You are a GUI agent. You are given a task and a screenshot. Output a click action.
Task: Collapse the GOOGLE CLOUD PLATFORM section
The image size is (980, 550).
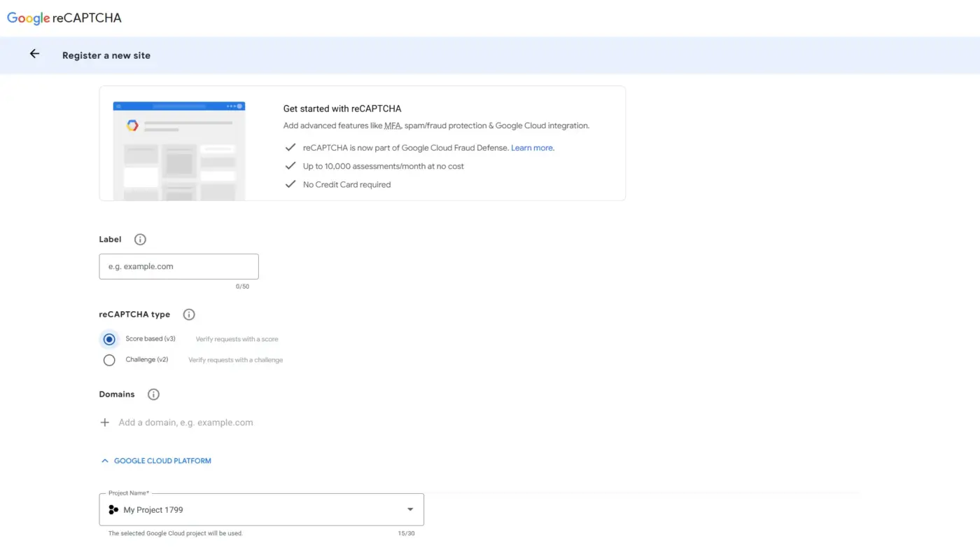coord(156,461)
